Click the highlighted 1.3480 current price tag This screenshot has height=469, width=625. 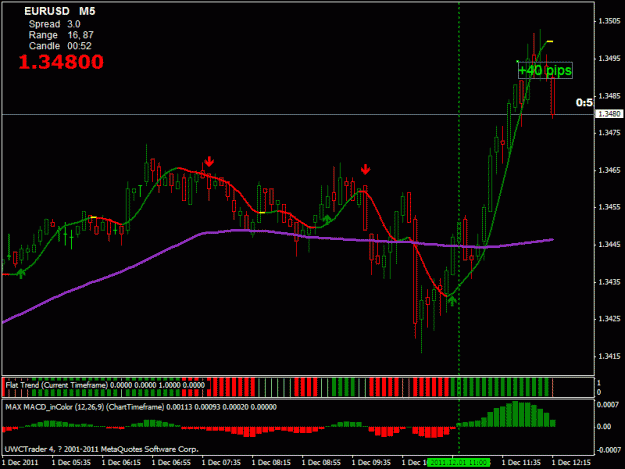(609, 114)
